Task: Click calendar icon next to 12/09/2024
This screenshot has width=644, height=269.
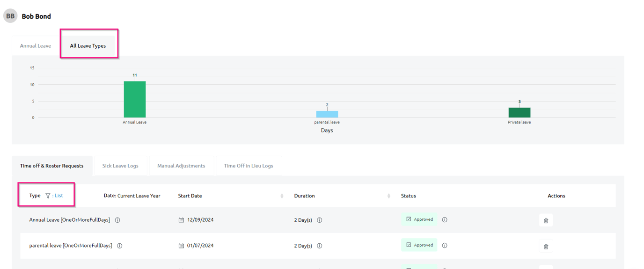Action: tap(181, 220)
